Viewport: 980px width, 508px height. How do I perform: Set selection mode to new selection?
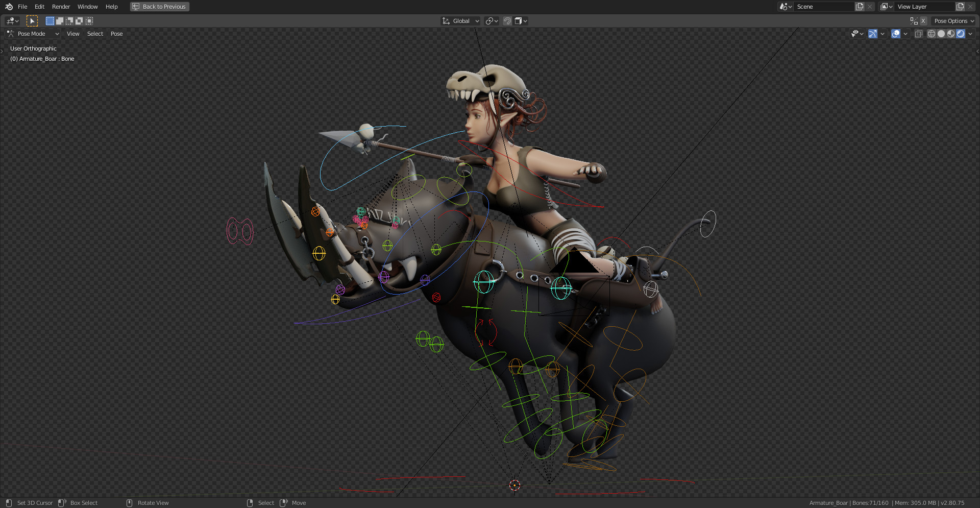click(50, 21)
